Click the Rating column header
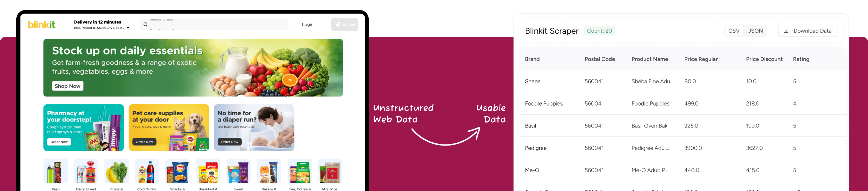Screen dimensions: 868x191 801,59
